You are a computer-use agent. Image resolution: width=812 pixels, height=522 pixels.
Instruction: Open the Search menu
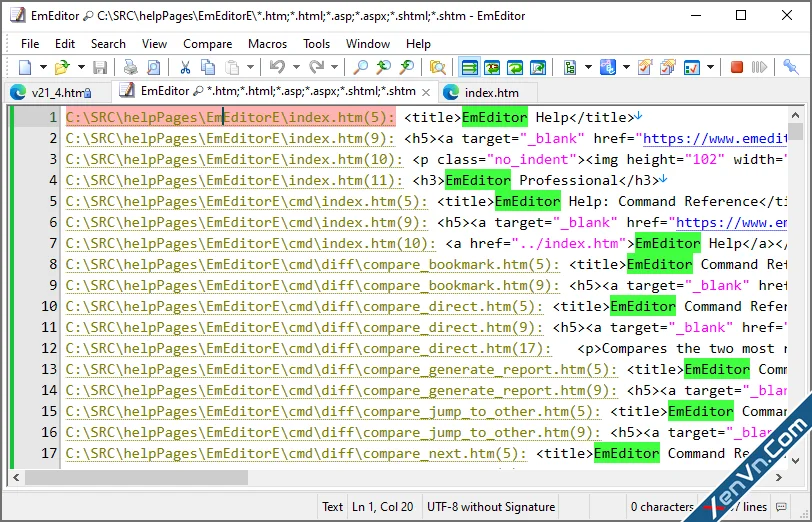(x=108, y=44)
